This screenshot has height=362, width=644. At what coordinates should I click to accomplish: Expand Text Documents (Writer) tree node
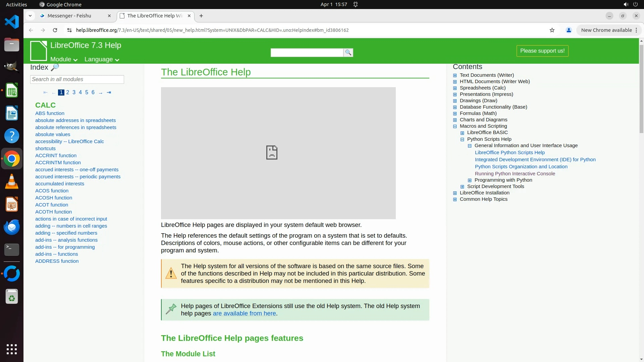455,75
